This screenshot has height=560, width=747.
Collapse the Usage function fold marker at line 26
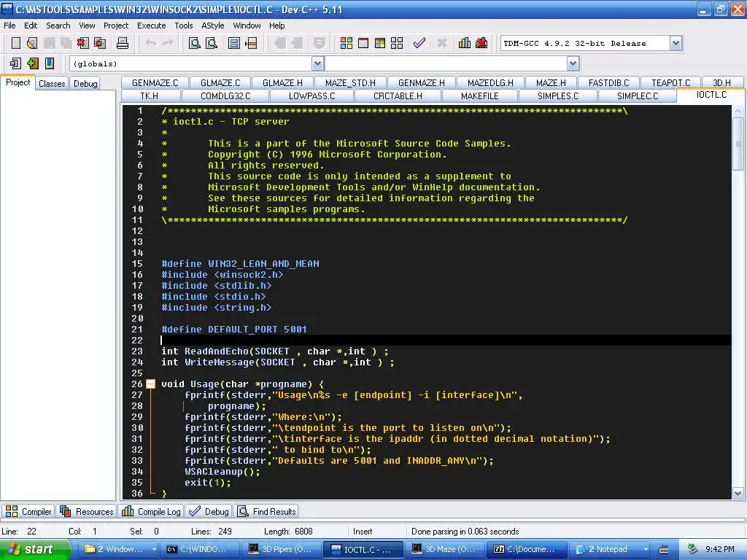150,384
